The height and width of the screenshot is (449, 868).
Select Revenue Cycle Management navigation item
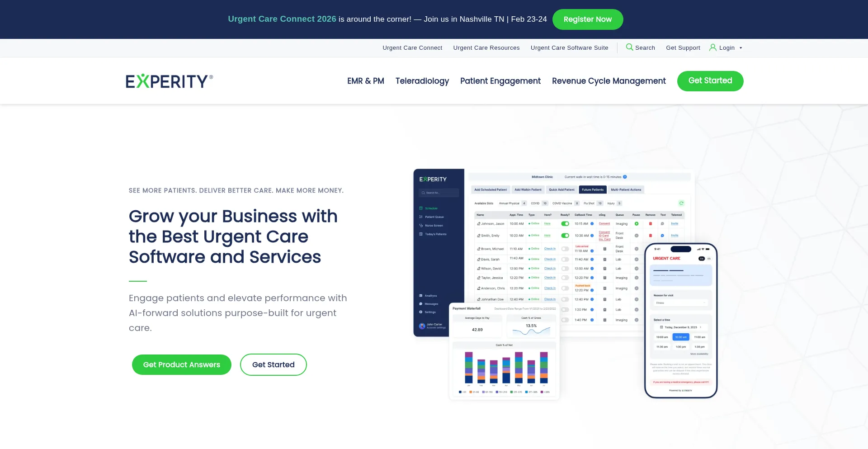(609, 81)
